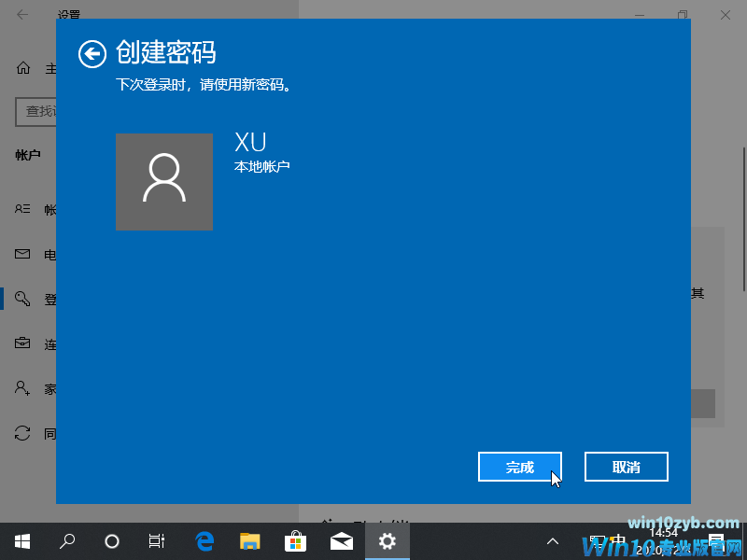Open the Windows Start menu

tap(22, 540)
